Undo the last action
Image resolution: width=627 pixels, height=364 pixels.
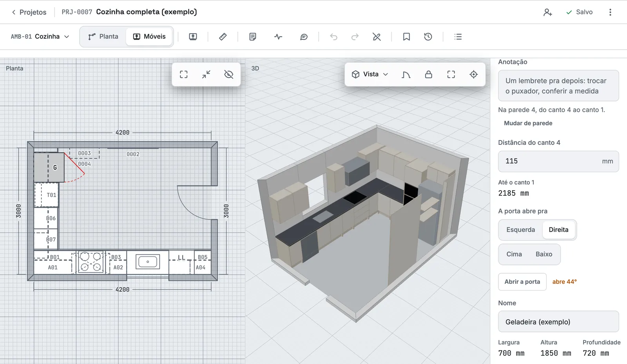pos(333,37)
